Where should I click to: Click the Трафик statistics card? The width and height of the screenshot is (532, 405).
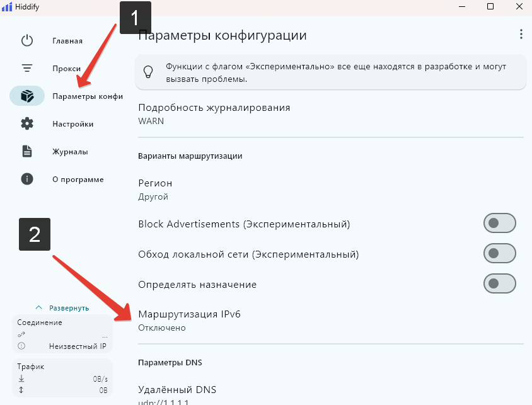tap(62, 378)
